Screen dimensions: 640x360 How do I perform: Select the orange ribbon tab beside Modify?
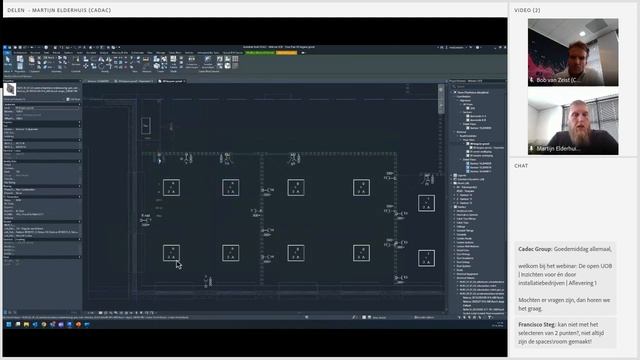point(287,53)
